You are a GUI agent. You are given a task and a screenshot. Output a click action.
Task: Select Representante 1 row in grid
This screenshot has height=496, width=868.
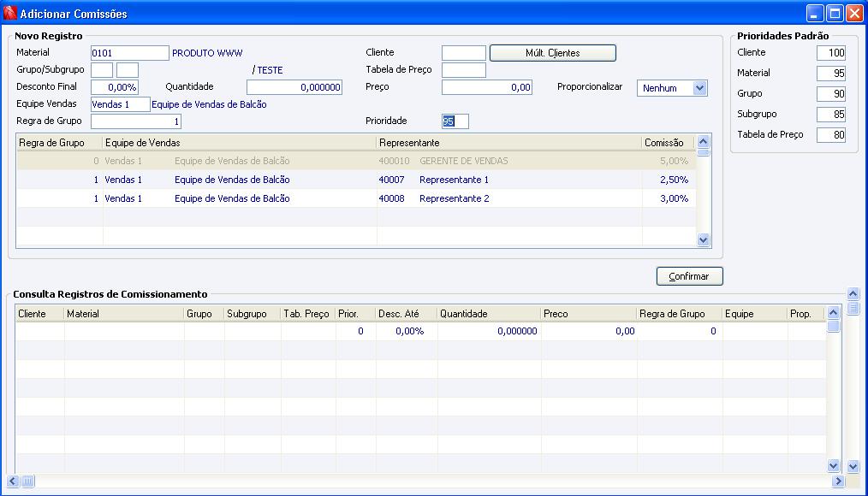[356, 180]
